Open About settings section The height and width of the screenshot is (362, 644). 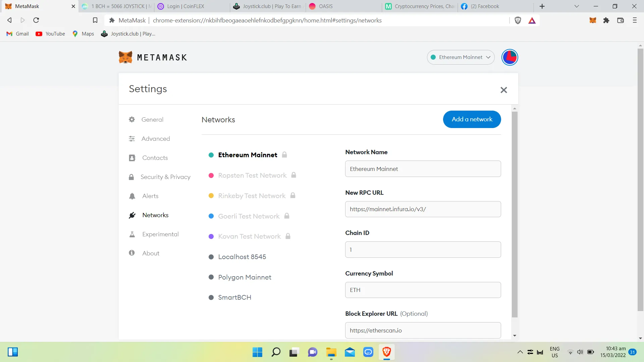point(151,253)
